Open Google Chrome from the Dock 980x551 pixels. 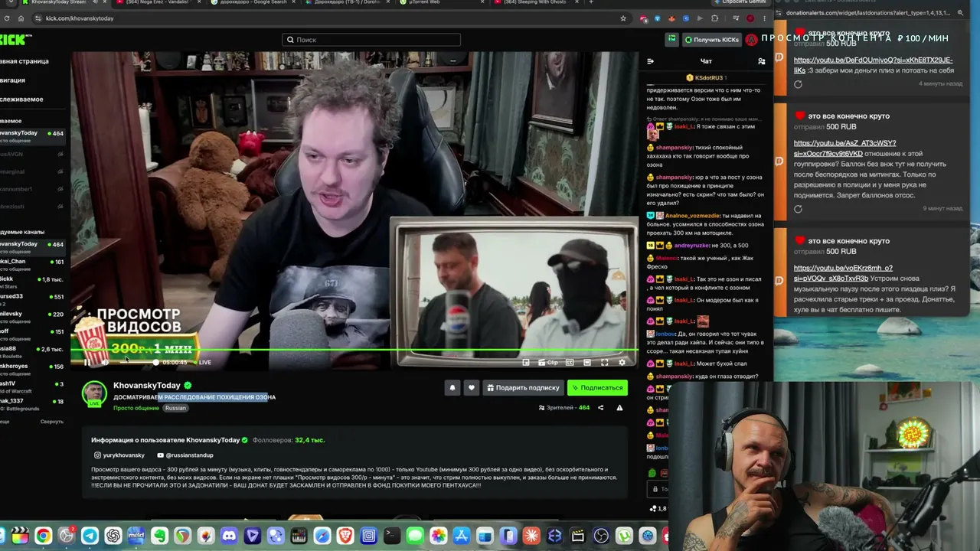[43, 536]
